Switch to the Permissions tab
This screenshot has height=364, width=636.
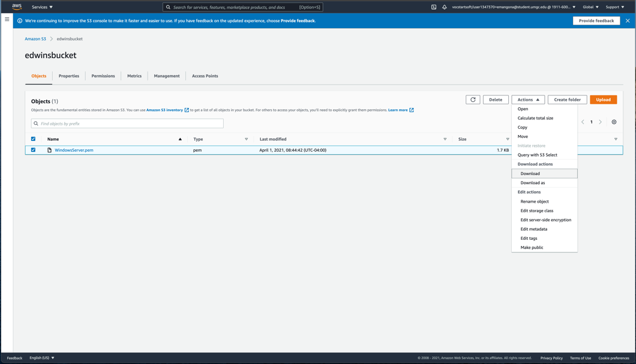pyautogui.click(x=103, y=76)
